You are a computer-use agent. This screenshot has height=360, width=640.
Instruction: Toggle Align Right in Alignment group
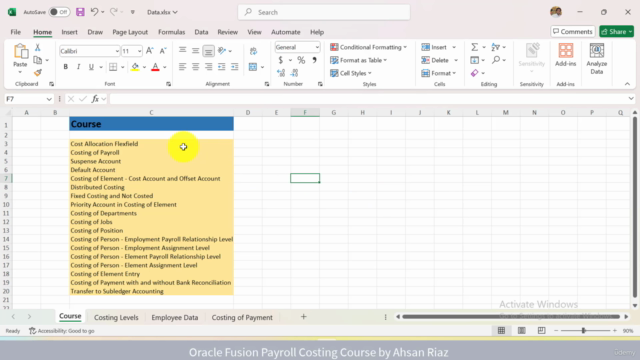coord(209,67)
